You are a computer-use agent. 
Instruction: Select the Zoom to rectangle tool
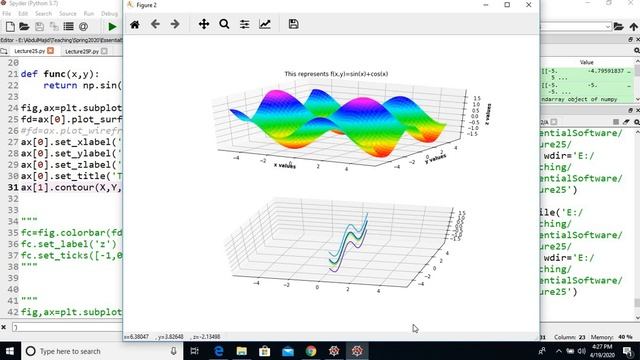[x=224, y=24]
